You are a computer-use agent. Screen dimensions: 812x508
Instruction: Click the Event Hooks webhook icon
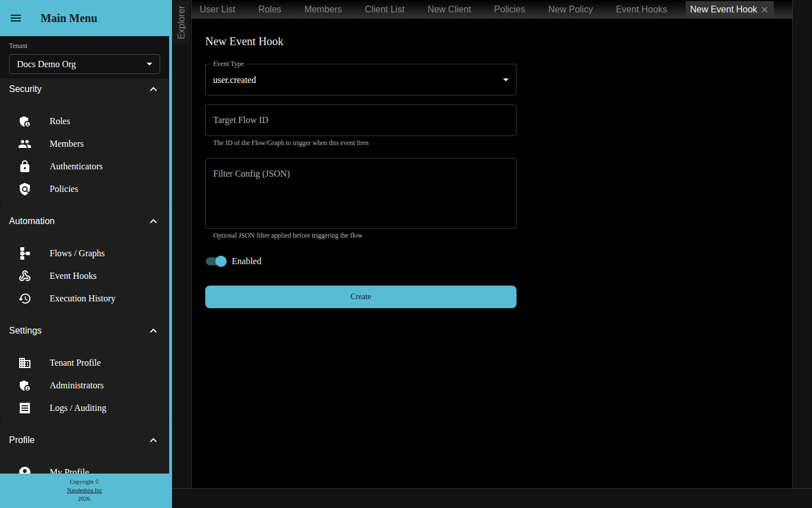pyautogui.click(x=25, y=276)
